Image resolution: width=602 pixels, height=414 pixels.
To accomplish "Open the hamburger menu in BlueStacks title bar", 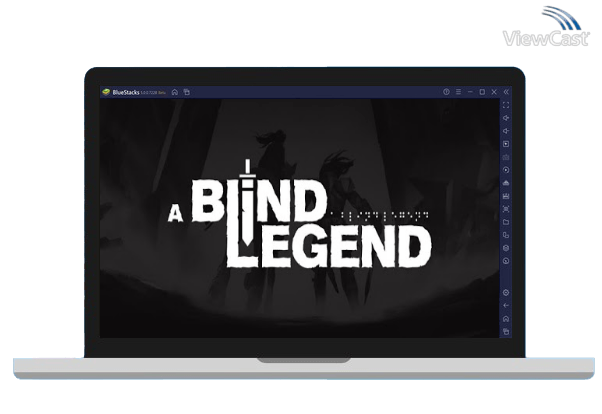I will (x=458, y=92).
